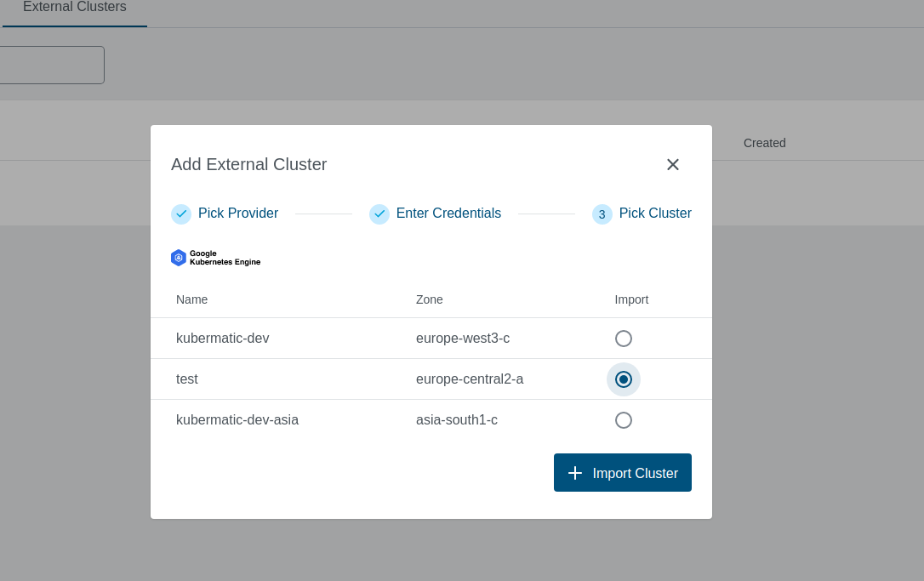This screenshot has height=581, width=924.
Task: Click the checkmark icon on Enter Credentials step
Action: [x=379, y=214]
